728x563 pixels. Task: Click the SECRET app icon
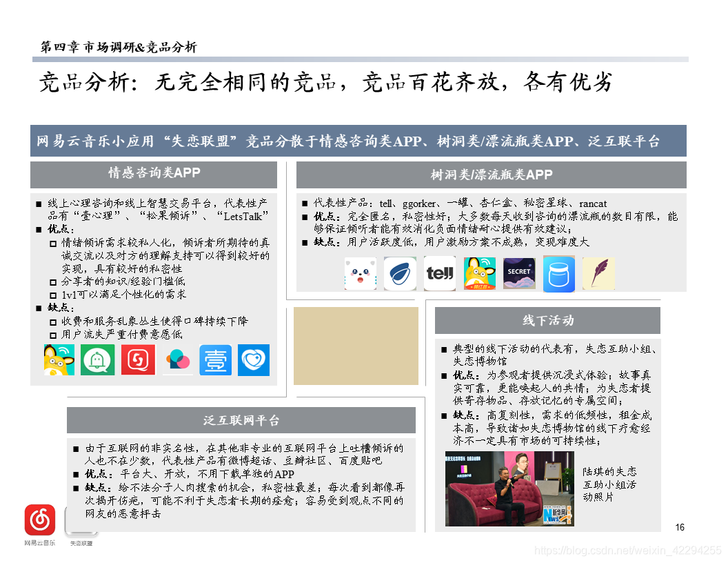click(519, 274)
